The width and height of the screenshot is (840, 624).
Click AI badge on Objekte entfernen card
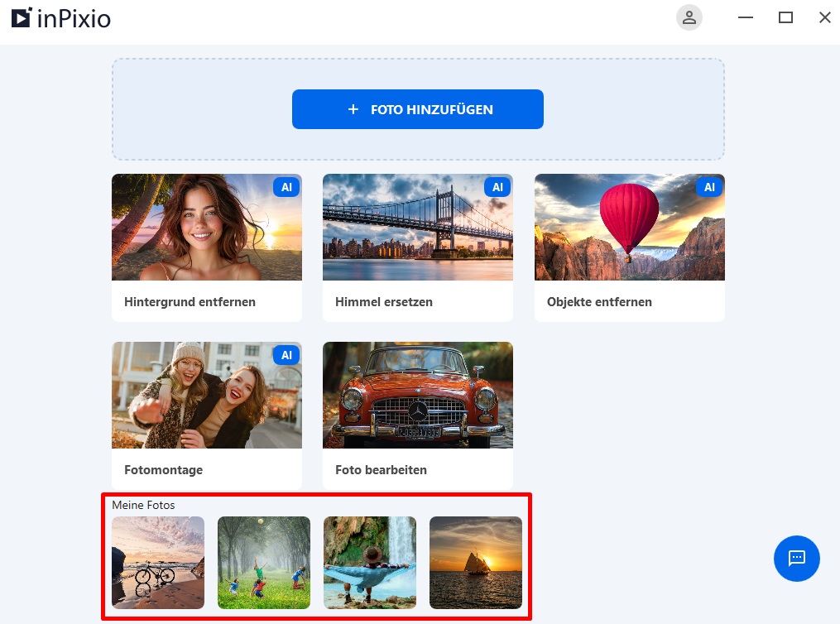tap(709, 187)
